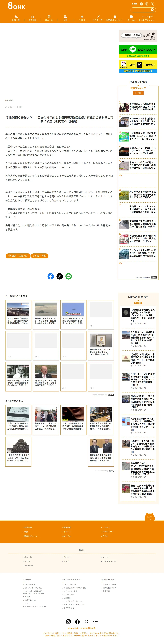Screen dimensions: 164x644
Task: Open footer link 情報セキュリティ
Action: pos(109,585)
